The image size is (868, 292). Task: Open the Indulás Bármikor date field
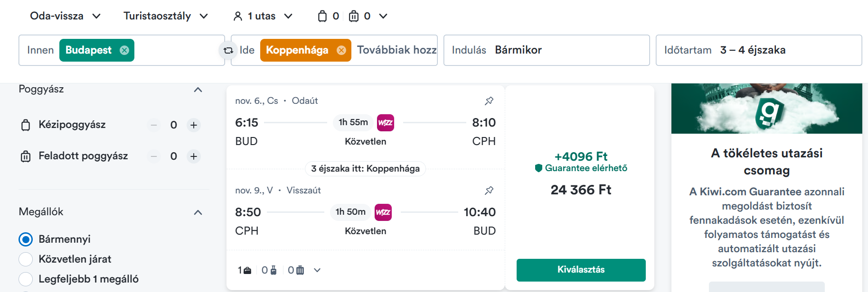pyautogui.click(x=547, y=50)
